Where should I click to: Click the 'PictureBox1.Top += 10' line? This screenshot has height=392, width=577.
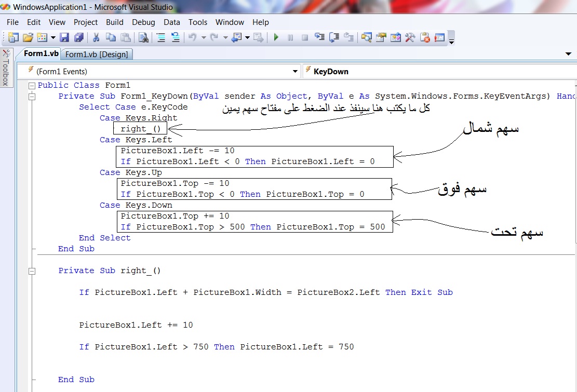175,216
